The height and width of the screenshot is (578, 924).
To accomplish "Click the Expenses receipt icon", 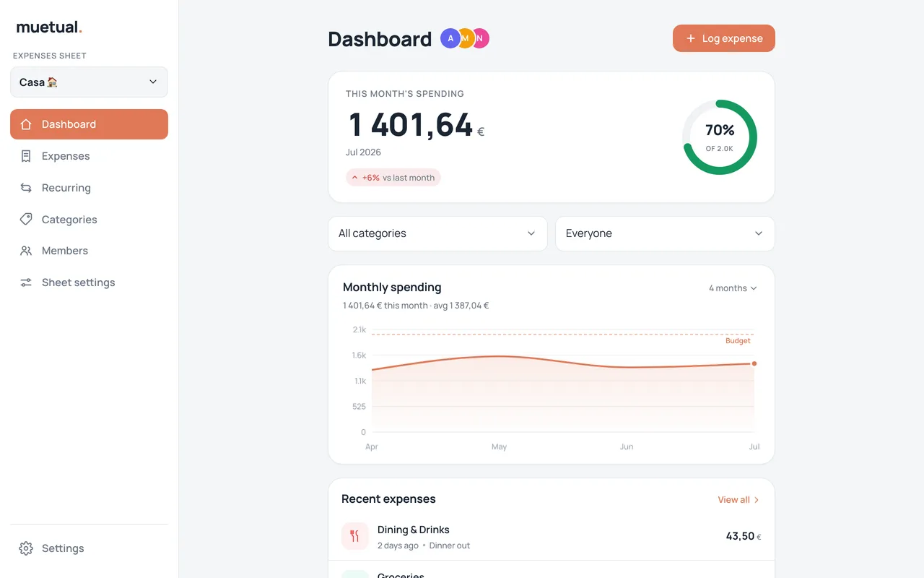I will [x=26, y=156].
